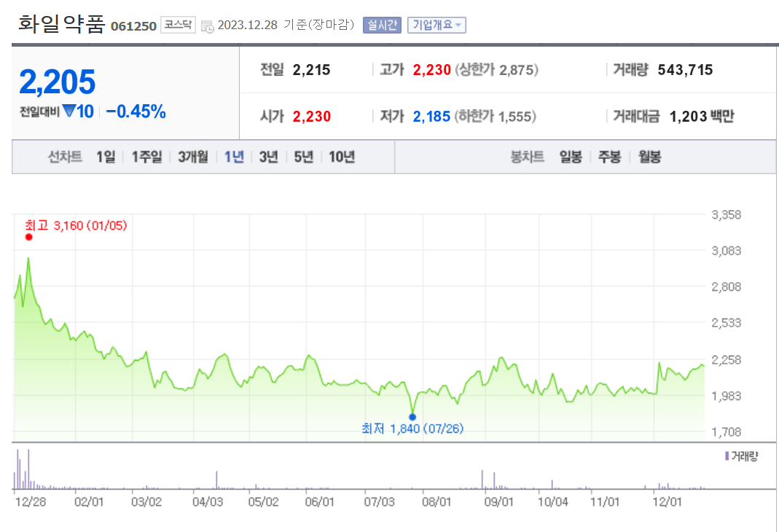
Task: Click the 2023.12.28 기준(장마감) date text
Action: click(x=286, y=25)
